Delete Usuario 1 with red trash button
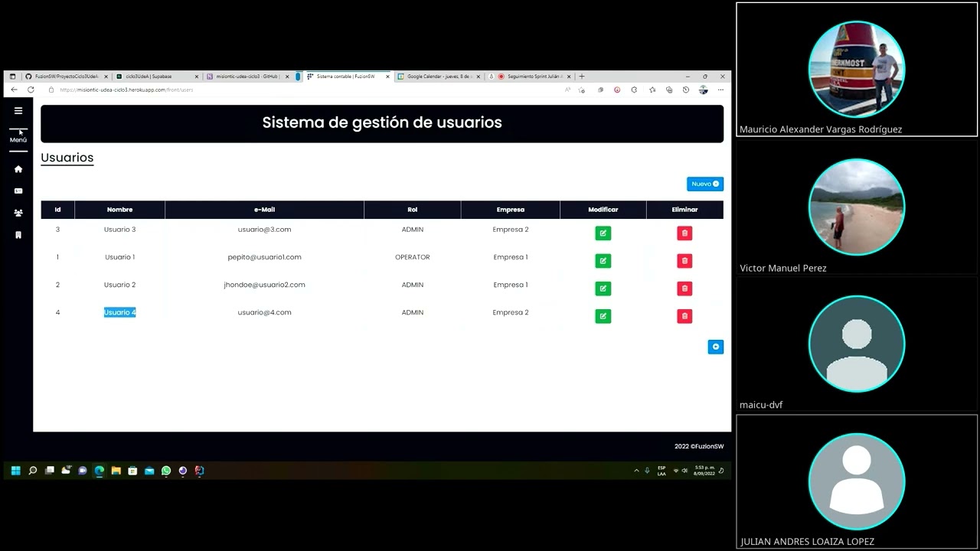 coord(684,261)
